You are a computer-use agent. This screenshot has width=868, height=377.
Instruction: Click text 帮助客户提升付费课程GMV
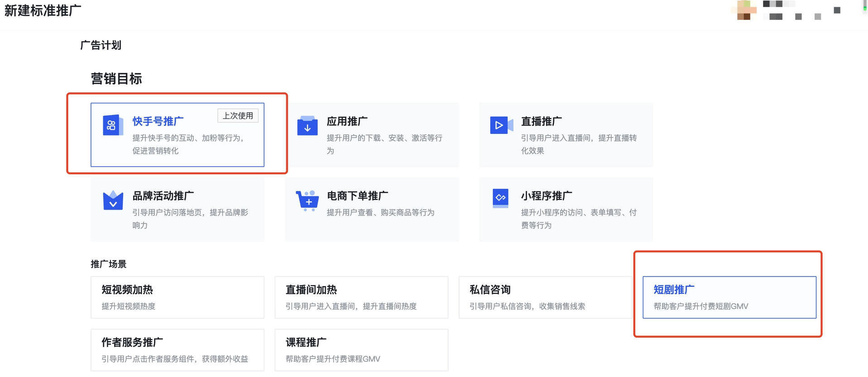(333, 359)
